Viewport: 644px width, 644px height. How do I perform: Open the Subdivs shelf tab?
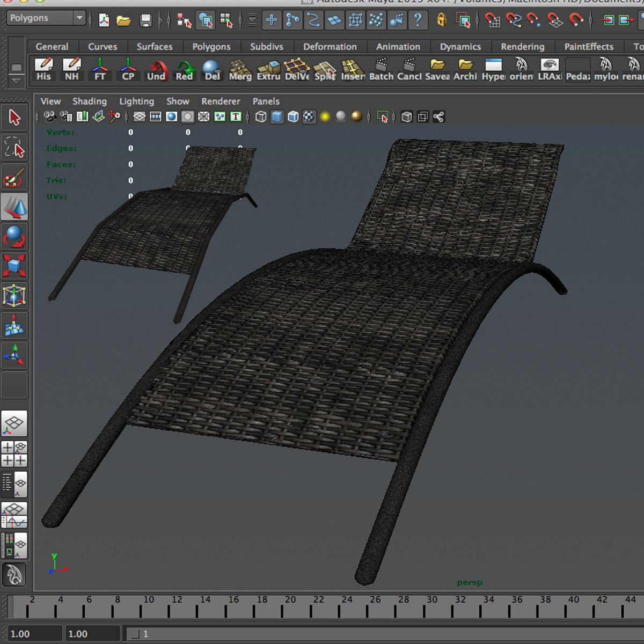267,47
